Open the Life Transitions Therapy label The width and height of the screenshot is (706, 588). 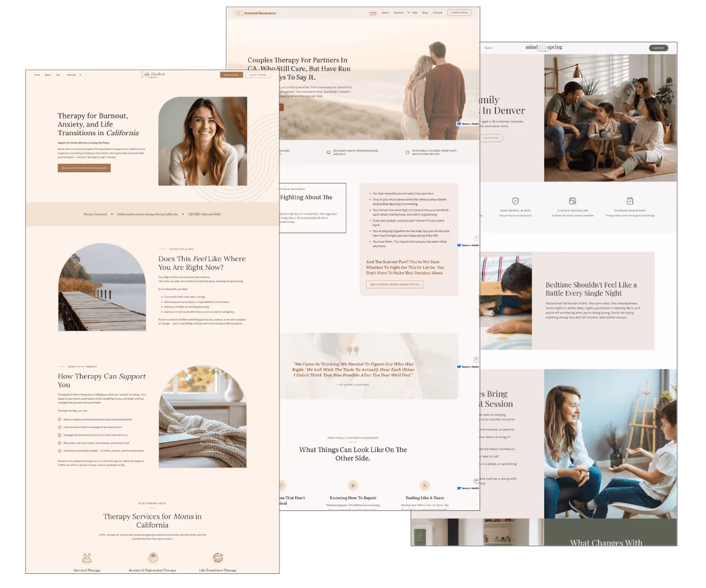point(218,570)
